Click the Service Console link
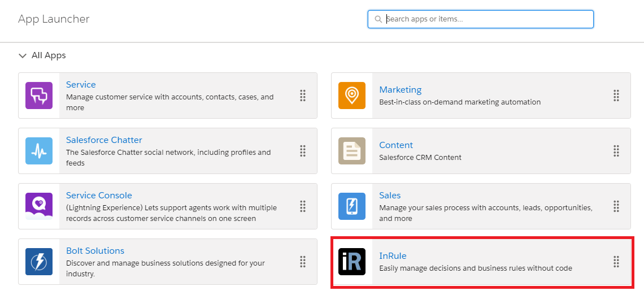This screenshot has height=295, width=644. pos(99,195)
